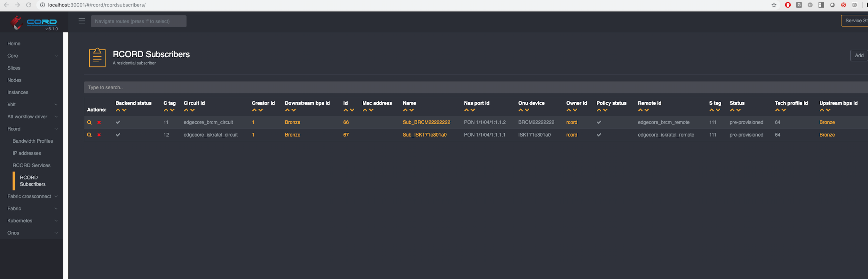This screenshot has width=868, height=279.
Task: Sort Onu device descending arrow
Action: [x=527, y=110]
